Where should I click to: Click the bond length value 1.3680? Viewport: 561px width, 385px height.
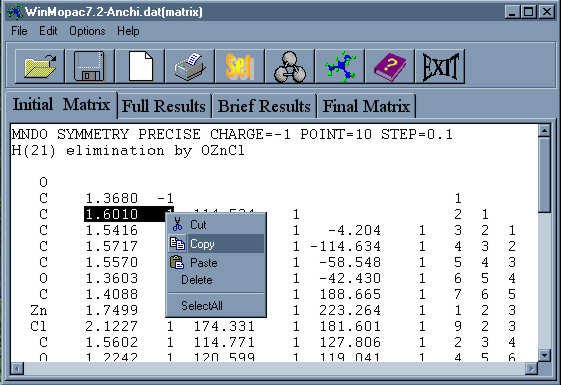point(111,198)
